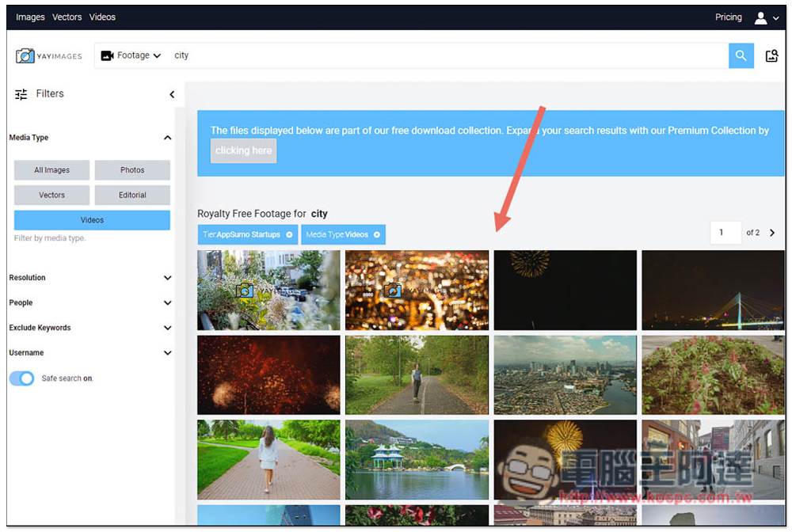792x532 pixels.
Task: Click the blue search magnifier button
Action: point(741,55)
